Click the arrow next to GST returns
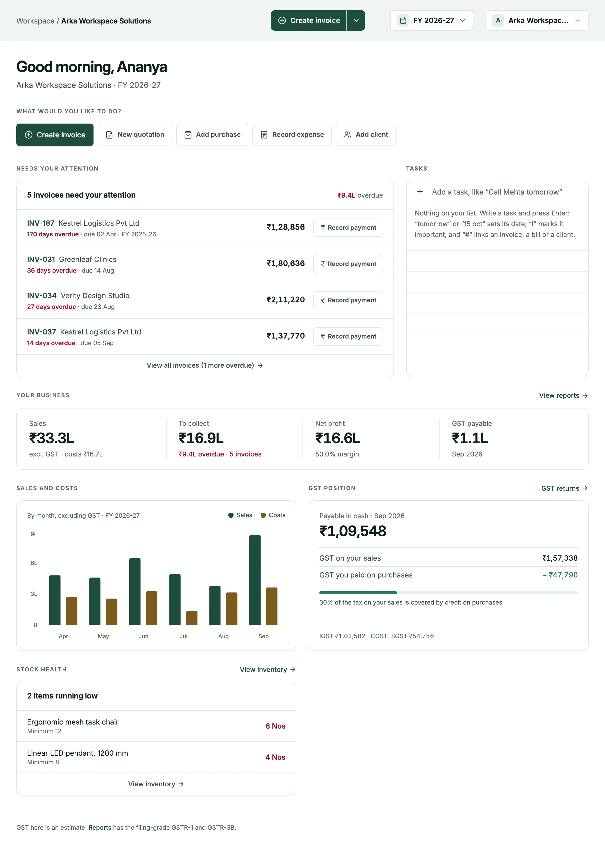The width and height of the screenshot is (605, 868). pyautogui.click(x=585, y=488)
